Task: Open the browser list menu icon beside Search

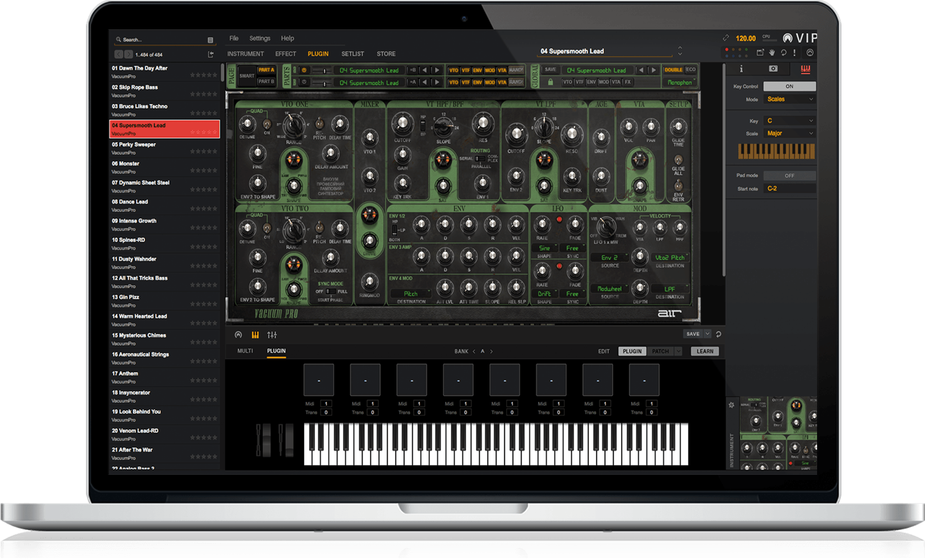Action: [210, 40]
